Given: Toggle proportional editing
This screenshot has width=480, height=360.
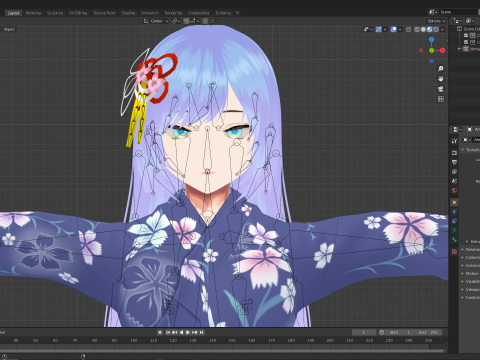Looking at the screenshot, I should pyautogui.click(x=205, y=21).
